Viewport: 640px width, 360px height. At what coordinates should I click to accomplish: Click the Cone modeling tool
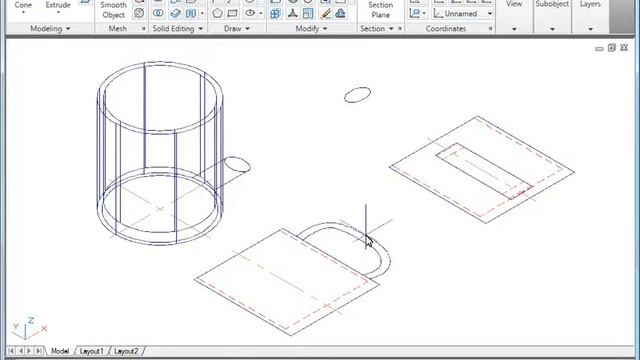[x=23, y=5]
